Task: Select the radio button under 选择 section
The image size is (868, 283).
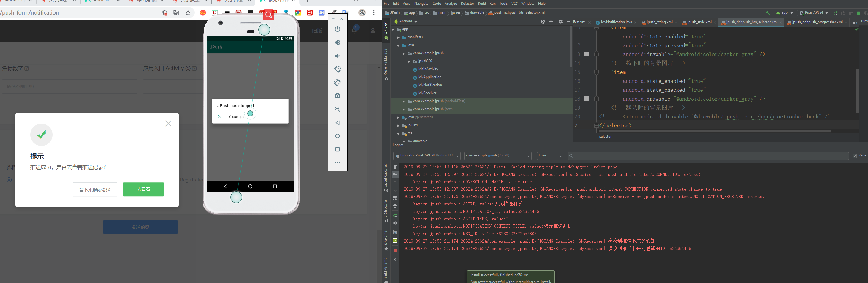Action: pyautogui.click(x=9, y=180)
